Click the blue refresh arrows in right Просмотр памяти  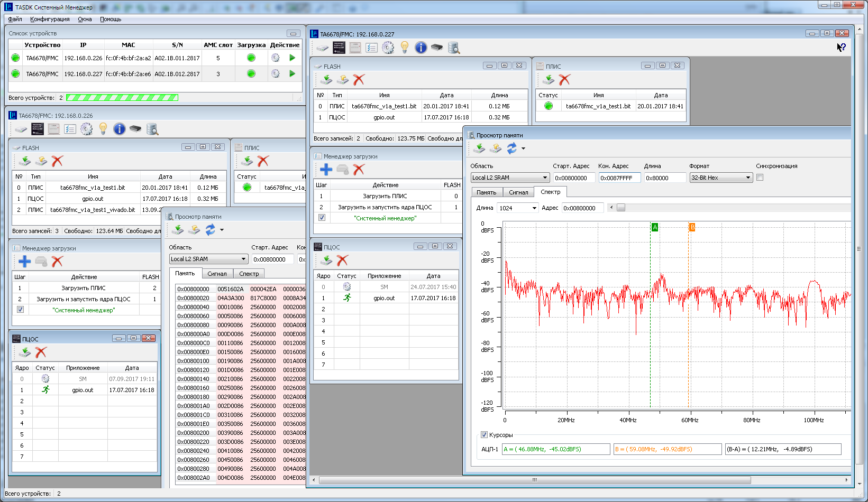pyautogui.click(x=511, y=148)
